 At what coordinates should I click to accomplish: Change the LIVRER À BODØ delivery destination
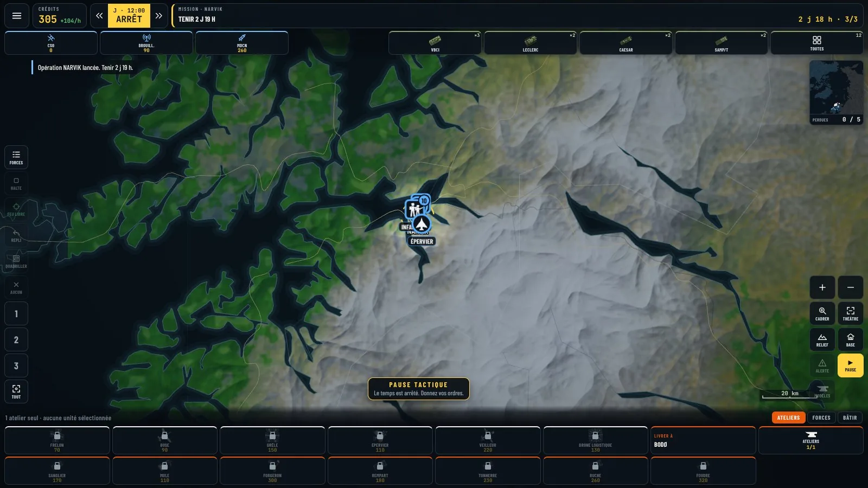[703, 440]
